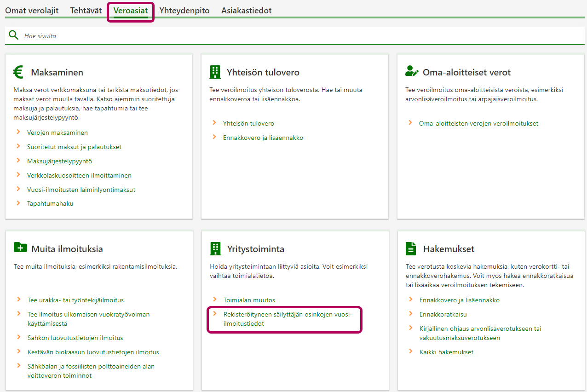Click the building icon beside Yhteisön tulovero
The image size is (587, 392).
coord(215,72)
